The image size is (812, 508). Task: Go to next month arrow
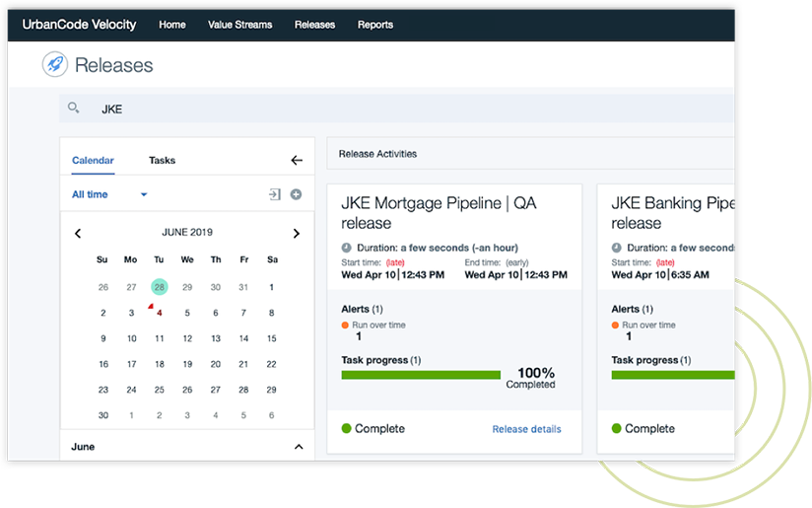[297, 233]
